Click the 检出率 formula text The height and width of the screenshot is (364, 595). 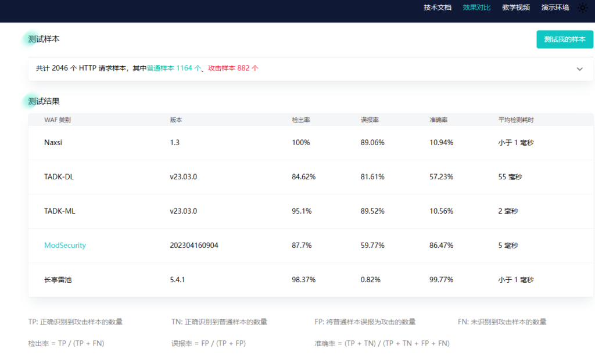(x=66, y=344)
